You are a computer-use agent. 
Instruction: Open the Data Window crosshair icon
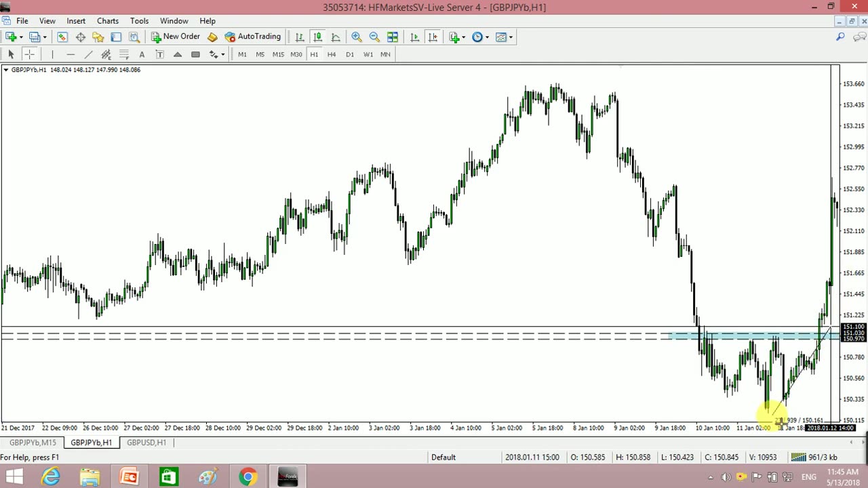(81, 37)
